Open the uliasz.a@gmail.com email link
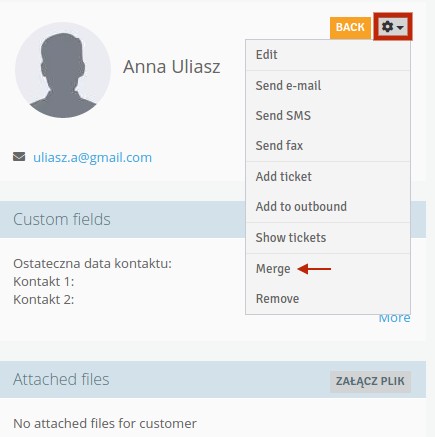 [x=92, y=157]
